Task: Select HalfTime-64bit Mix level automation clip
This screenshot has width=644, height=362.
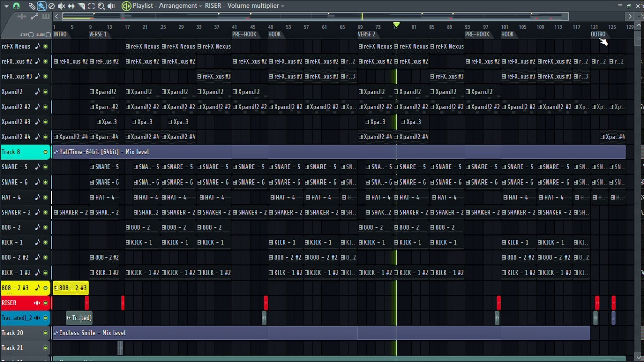Action: coord(339,152)
